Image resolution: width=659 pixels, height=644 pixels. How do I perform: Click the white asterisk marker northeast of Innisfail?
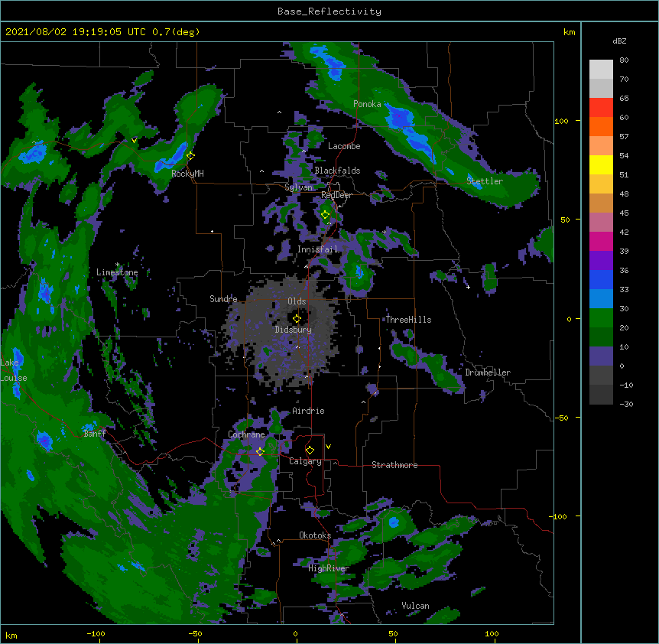384,232
